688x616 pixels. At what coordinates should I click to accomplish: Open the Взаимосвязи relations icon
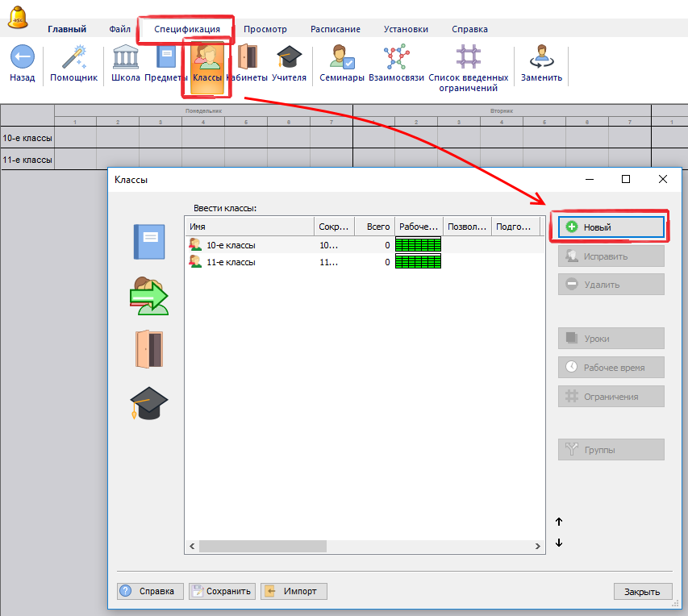coord(395,58)
